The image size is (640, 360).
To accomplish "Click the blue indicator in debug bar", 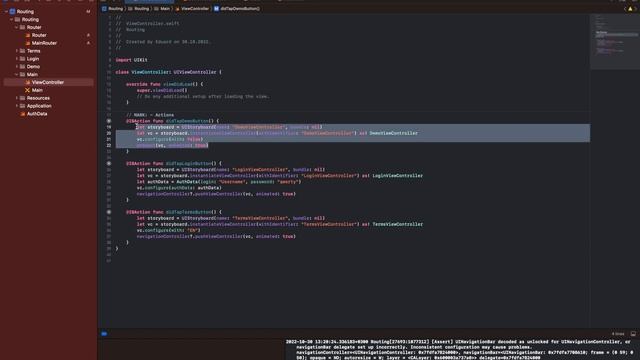I will 104,334.
